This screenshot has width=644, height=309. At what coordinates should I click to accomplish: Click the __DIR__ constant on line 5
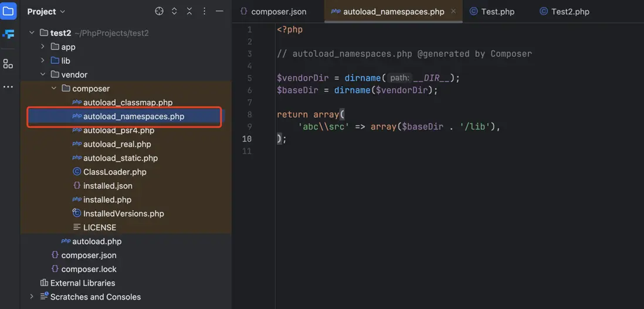click(431, 78)
